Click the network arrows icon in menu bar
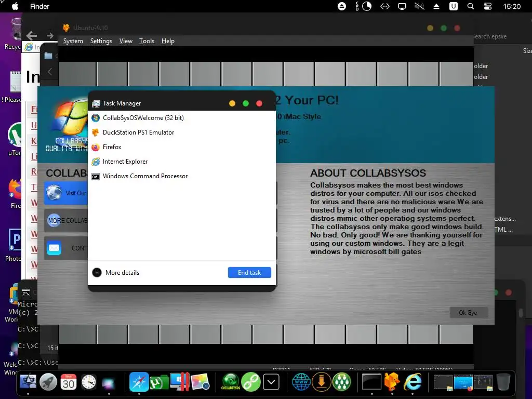This screenshot has width=532, height=399. coord(385,6)
